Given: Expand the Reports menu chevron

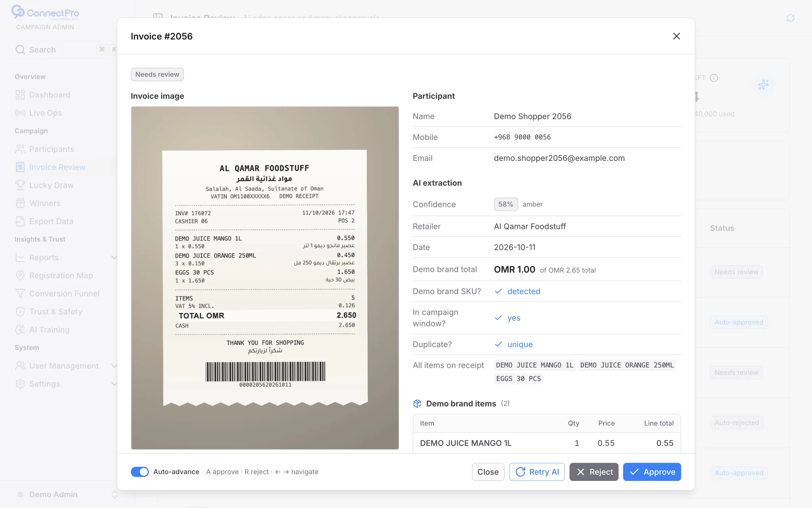Looking at the screenshot, I should [114, 257].
